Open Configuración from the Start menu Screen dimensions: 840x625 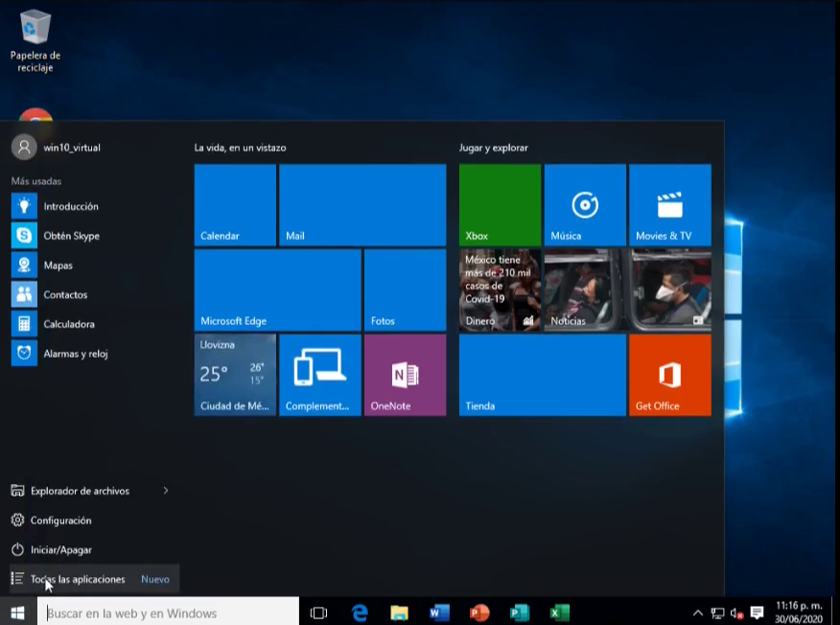click(x=60, y=521)
